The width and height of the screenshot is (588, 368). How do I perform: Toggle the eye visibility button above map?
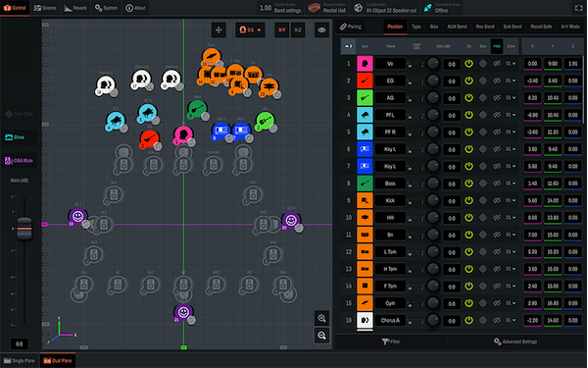[321, 30]
